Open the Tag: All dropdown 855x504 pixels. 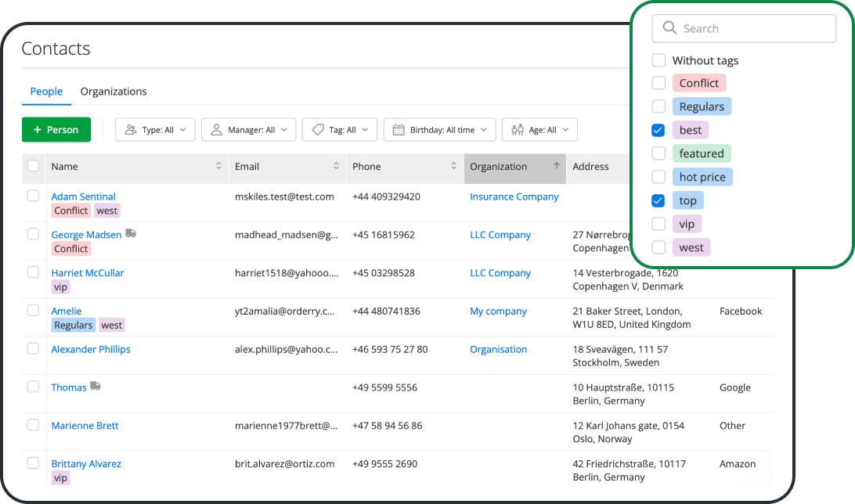(339, 129)
